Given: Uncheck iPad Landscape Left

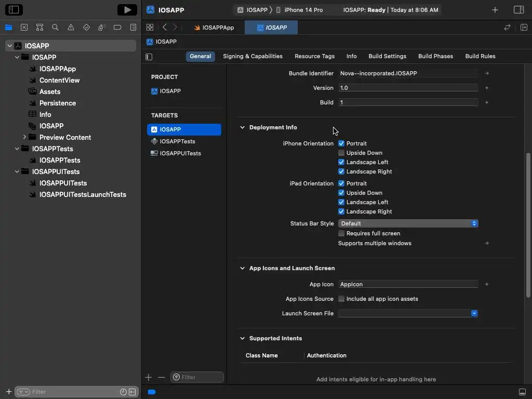Looking at the screenshot, I should click(341, 202).
